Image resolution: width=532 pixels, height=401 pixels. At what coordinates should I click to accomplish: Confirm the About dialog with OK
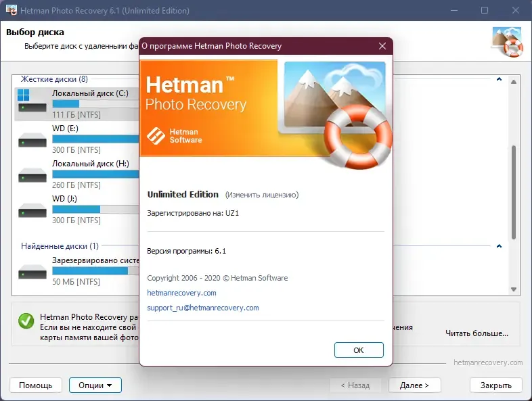click(x=359, y=350)
